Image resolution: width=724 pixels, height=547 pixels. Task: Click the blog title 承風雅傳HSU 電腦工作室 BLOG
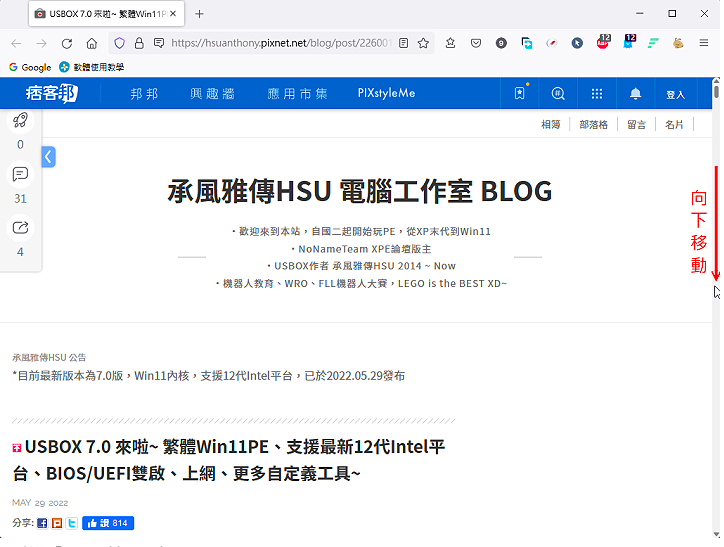[x=360, y=191]
